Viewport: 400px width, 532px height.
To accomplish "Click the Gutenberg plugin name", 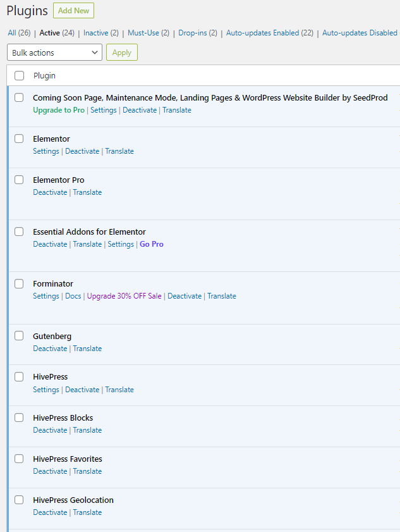I will (x=52, y=337).
